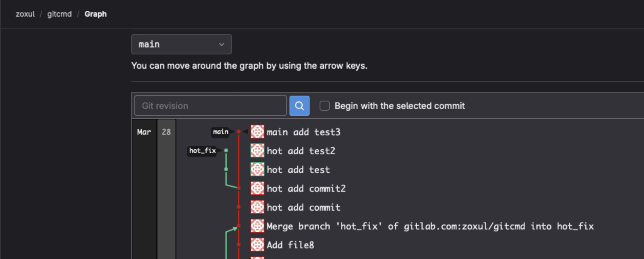
Task: Click avatar beside 'hot add commit' entry
Action: click(x=257, y=207)
